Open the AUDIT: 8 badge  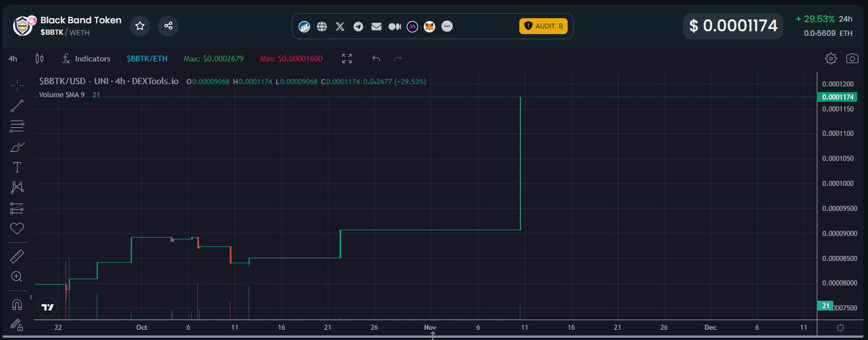pos(543,26)
